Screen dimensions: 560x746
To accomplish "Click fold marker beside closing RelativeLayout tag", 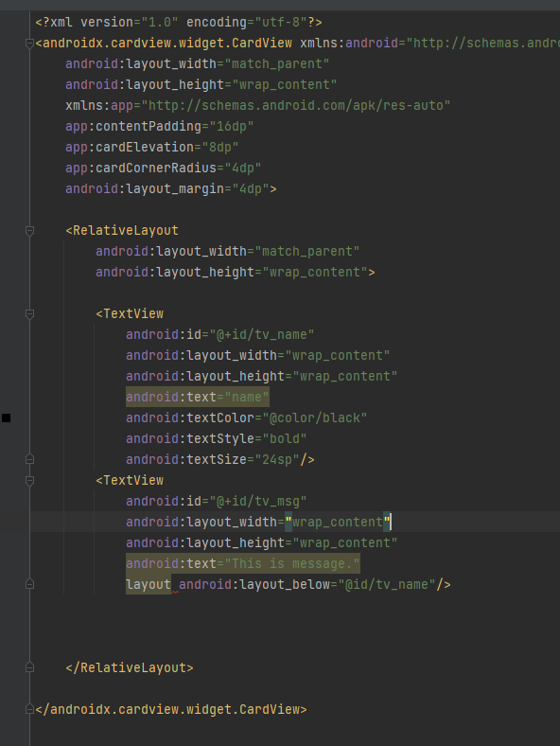I will pyautogui.click(x=29, y=668).
